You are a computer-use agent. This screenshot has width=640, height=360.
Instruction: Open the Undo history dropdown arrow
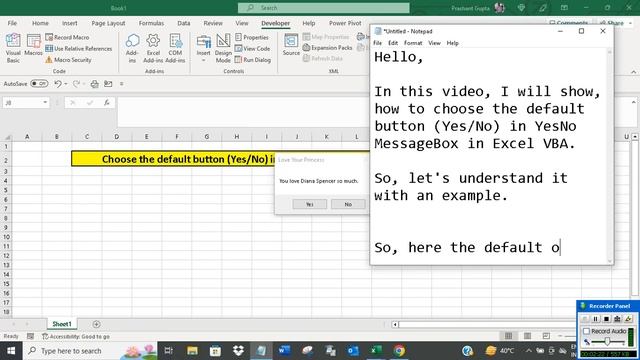click(x=66, y=84)
